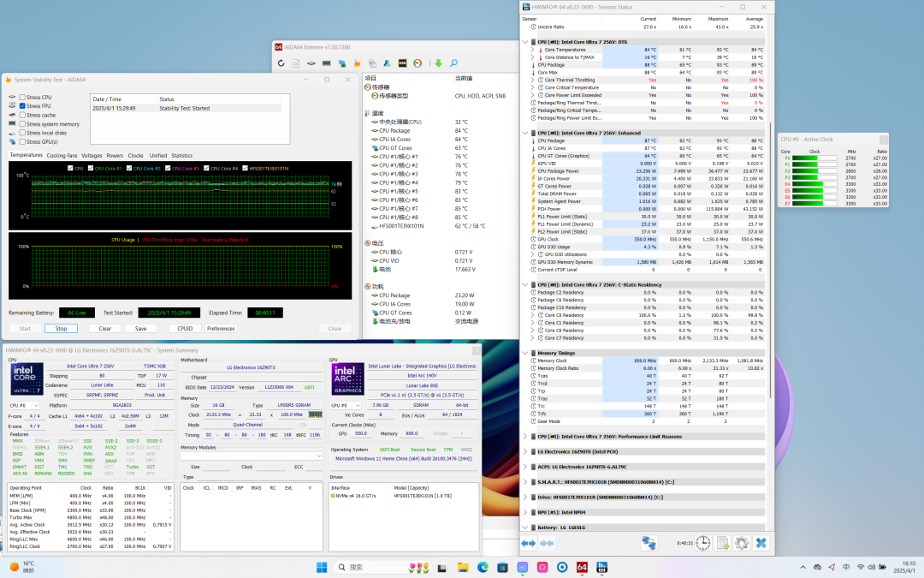Open the flame stability test icon in AIDA64 toolbar
924x578 pixels.
pos(357,63)
